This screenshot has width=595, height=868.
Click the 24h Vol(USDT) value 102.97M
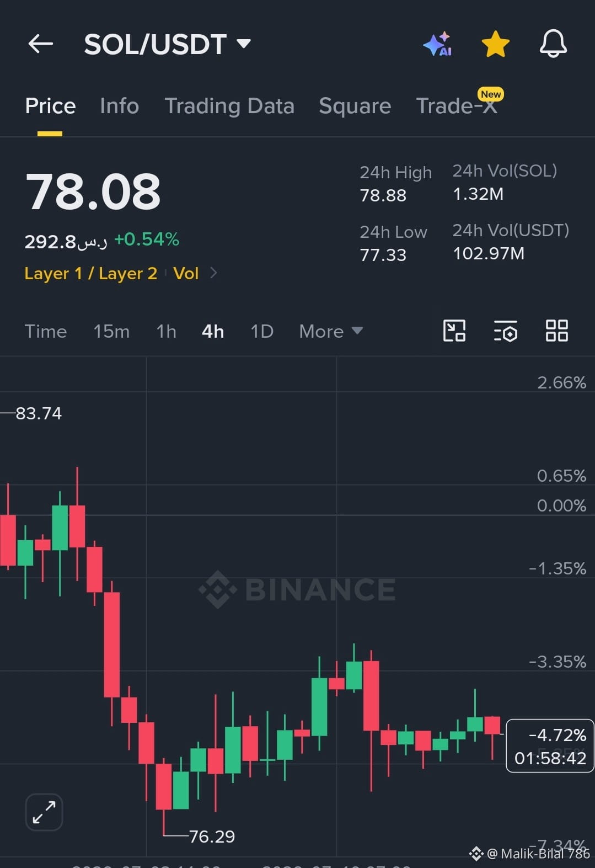pyautogui.click(x=489, y=253)
